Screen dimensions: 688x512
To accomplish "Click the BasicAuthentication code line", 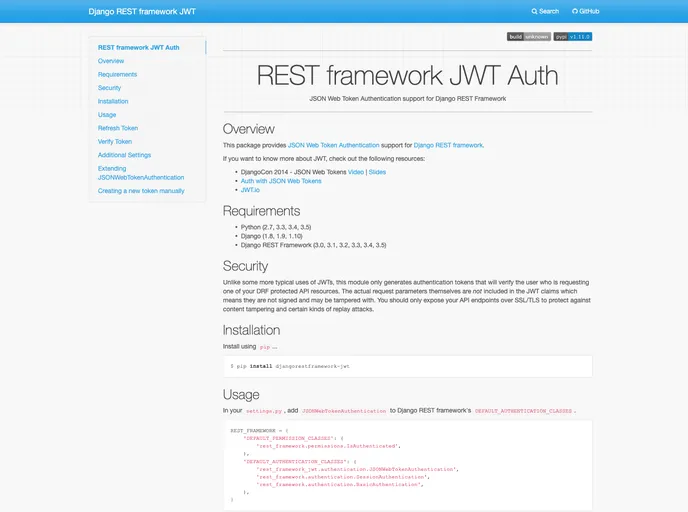I will coord(340,485).
